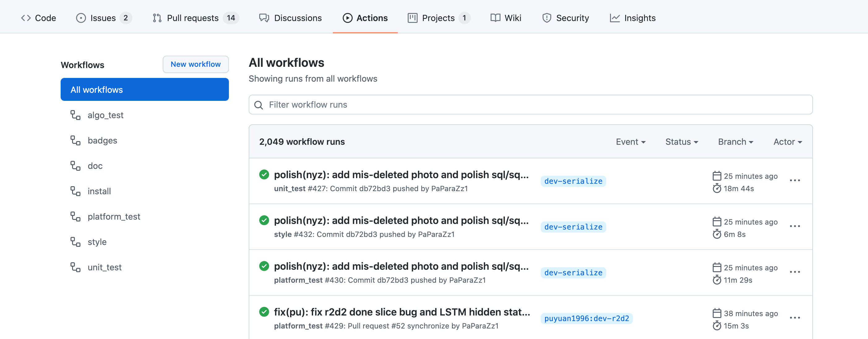This screenshot has width=868, height=339.
Task: Click the Filter workflow runs input field
Action: pos(536,105)
